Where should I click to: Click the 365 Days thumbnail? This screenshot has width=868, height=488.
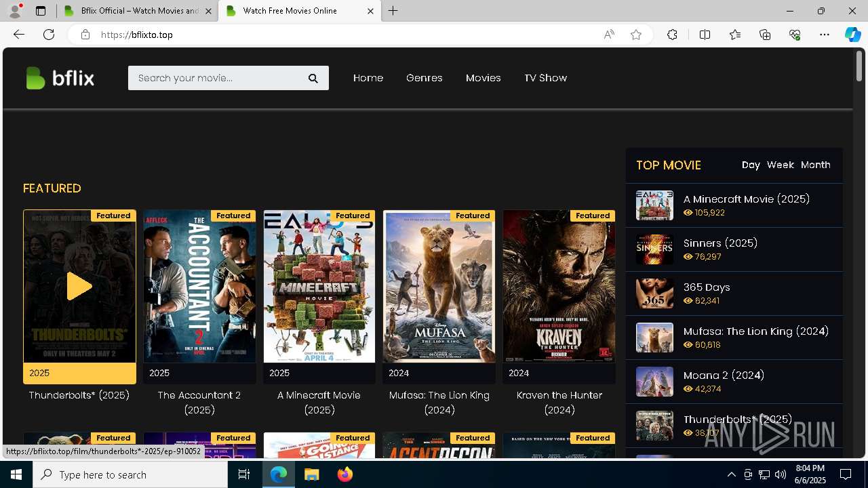[x=654, y=293]
